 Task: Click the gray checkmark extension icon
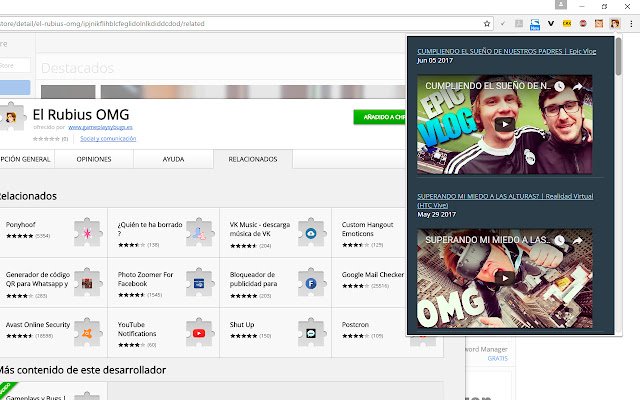click(x=502, y=24)
